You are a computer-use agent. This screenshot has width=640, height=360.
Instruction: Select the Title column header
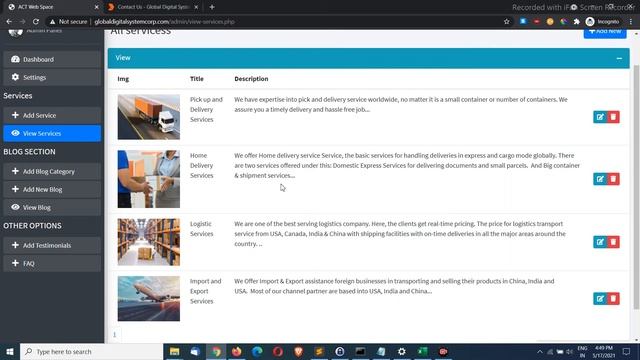tap(197, 79)
